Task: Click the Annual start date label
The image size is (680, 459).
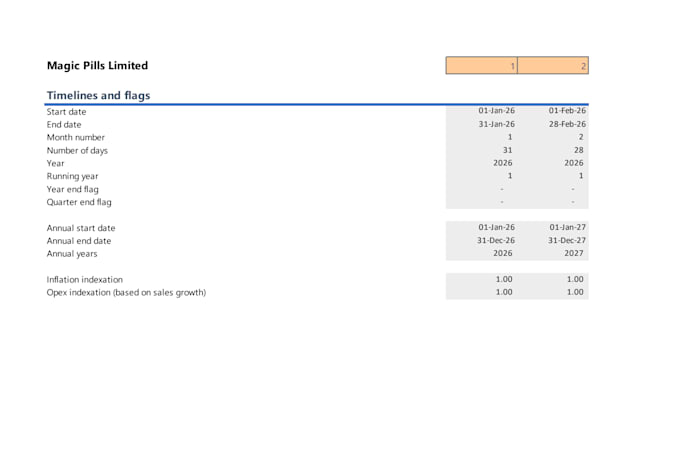Action: point(81,228)
